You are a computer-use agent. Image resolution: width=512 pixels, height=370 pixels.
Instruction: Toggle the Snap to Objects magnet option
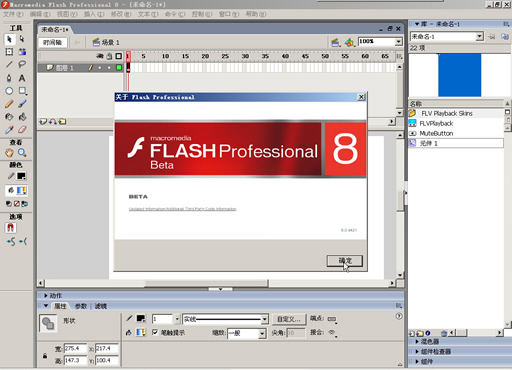tap(11, 228)
